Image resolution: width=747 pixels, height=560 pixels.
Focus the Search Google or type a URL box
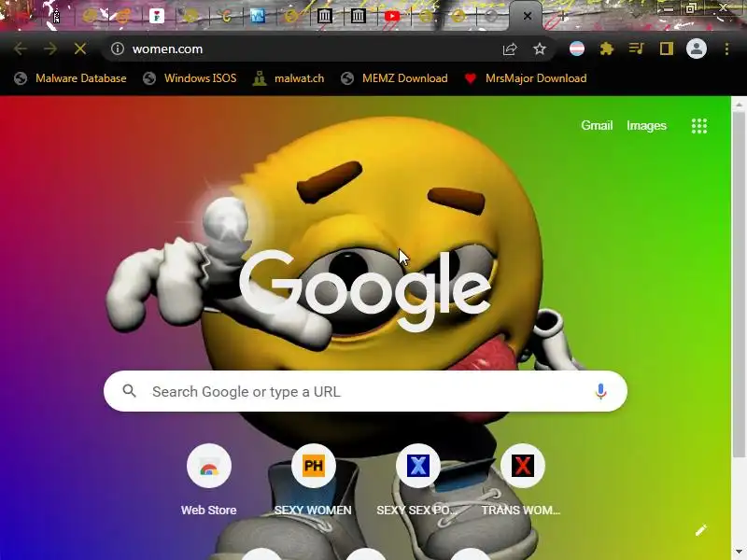coord(365,391)
